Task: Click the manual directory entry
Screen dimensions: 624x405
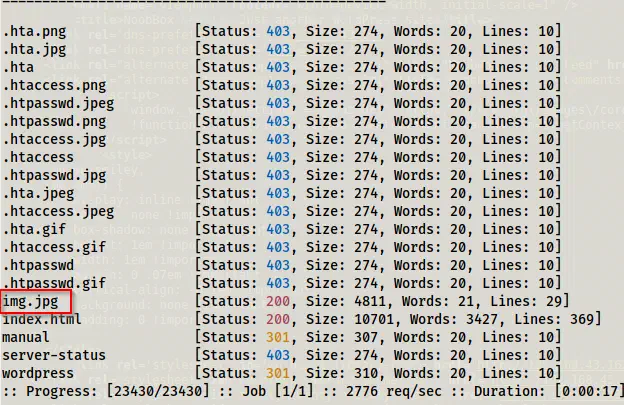Action: pos(26,337)
